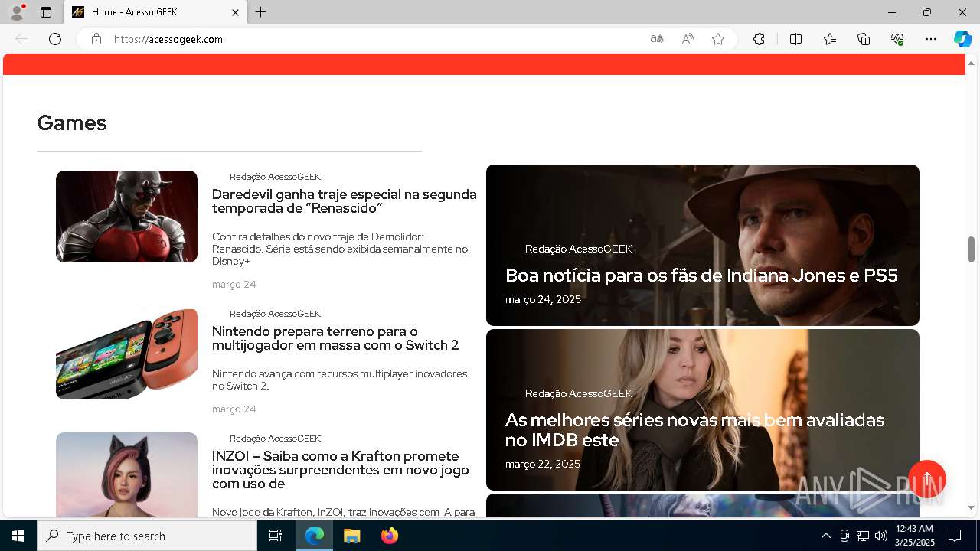Open the translate page icon

tap(657, 39)
